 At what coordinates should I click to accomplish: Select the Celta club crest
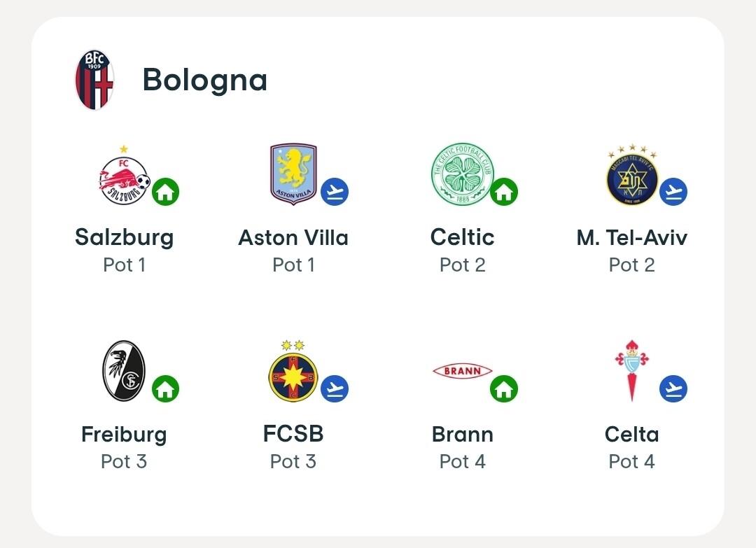[x=631, y=370]
